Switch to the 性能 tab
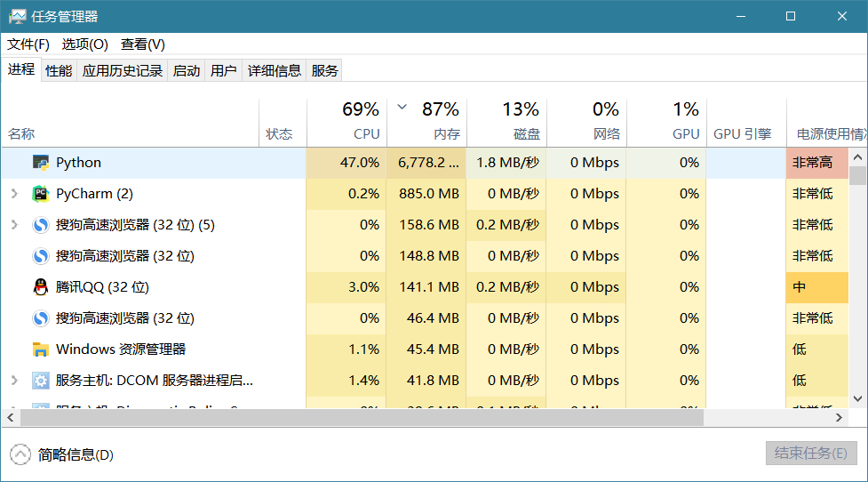The image size is (868, 482). click(x=59, y=71)
